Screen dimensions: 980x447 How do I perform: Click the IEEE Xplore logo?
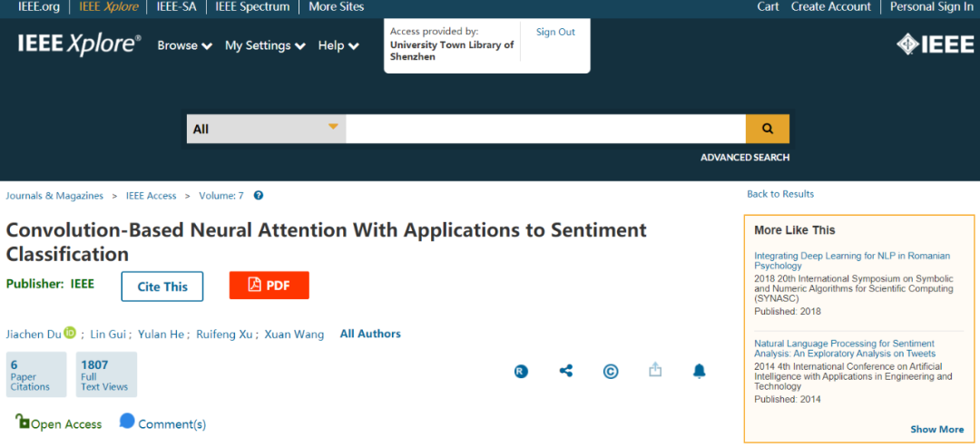point(79,45)
